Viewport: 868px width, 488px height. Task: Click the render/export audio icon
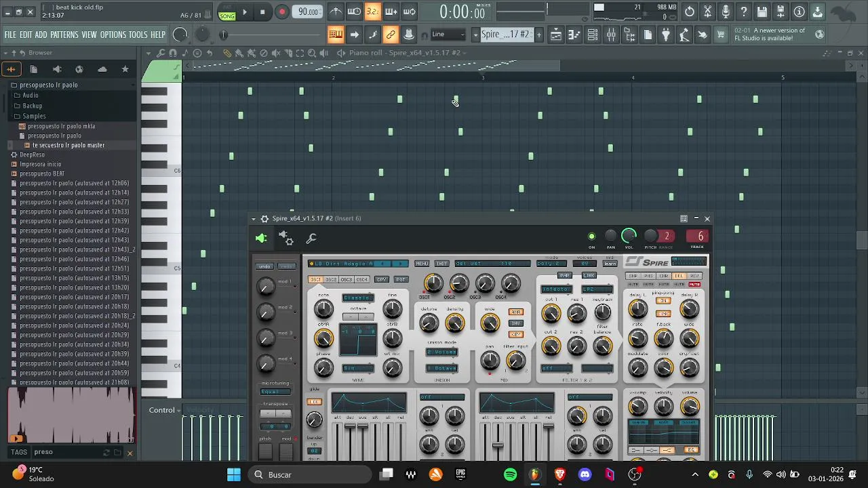[x=781, y=12]
